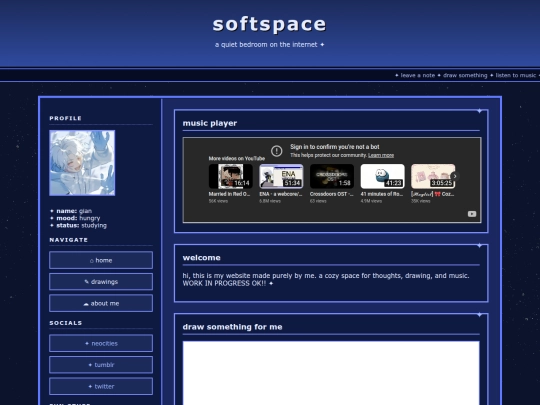Click the NAVIGATE sidebar heading
540x405 pixels.
coord(69,240)
